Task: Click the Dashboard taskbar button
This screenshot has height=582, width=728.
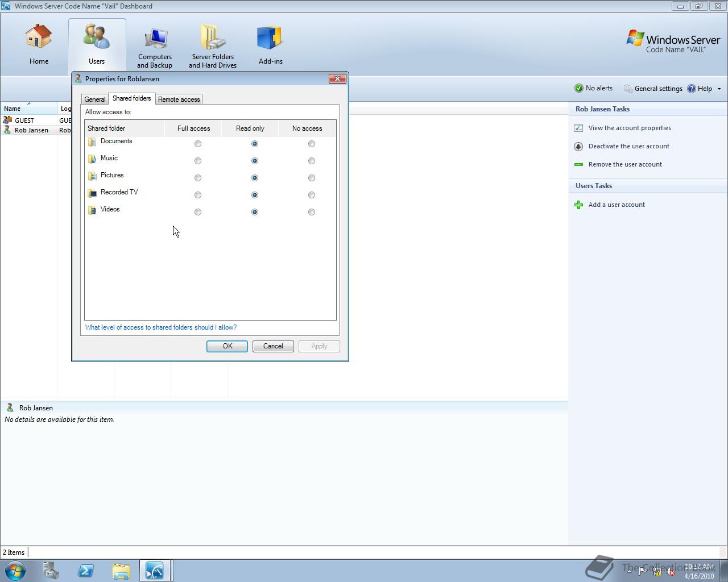Action: 155,571
